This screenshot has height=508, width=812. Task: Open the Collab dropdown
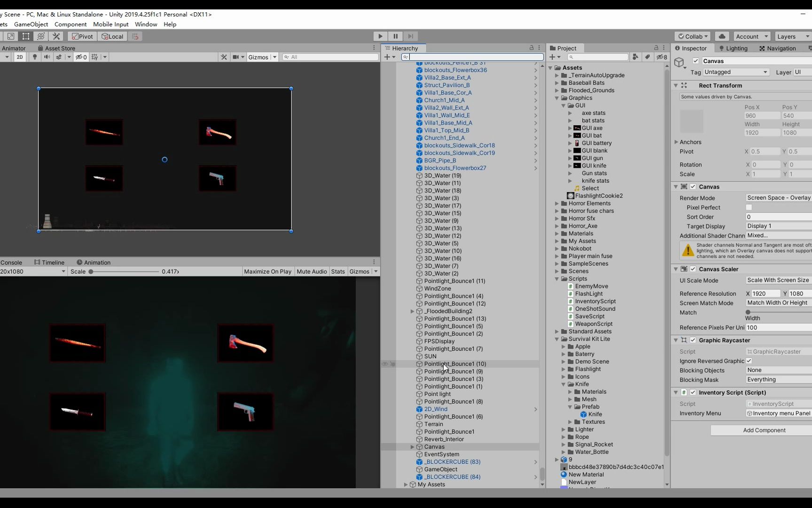tap(692, 36)
